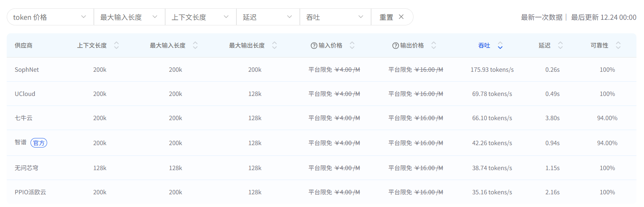The width and height of the screenshot is (644, 207).
Task: Open the token 价格 dropdown
Action: pyautogui.click(x=50, y=17)
